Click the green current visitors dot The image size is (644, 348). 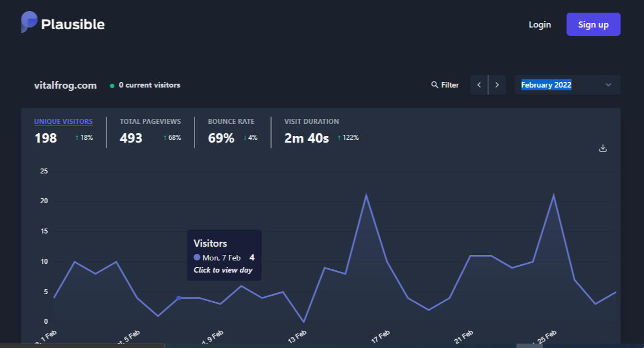(112, 85)
